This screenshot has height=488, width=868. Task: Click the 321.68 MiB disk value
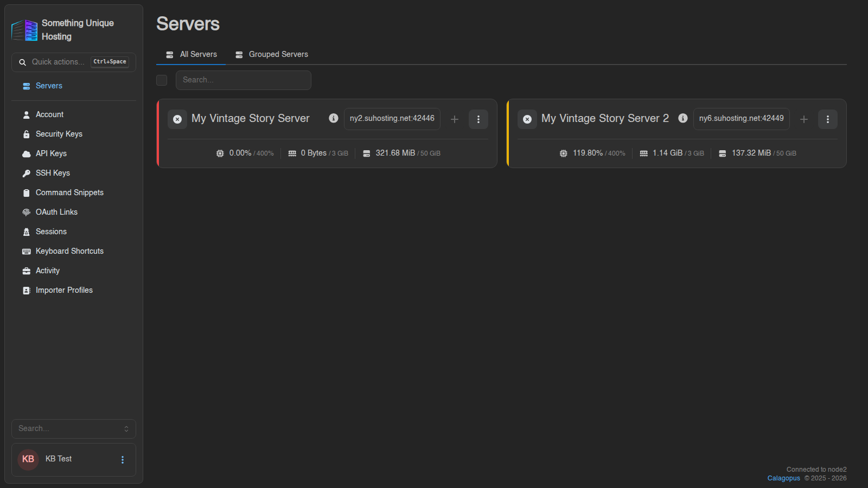pyautogui.click(x=395, y=153)
